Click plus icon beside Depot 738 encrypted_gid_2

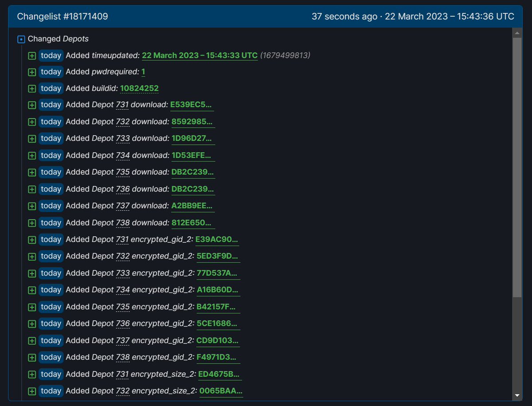(32, 358)
